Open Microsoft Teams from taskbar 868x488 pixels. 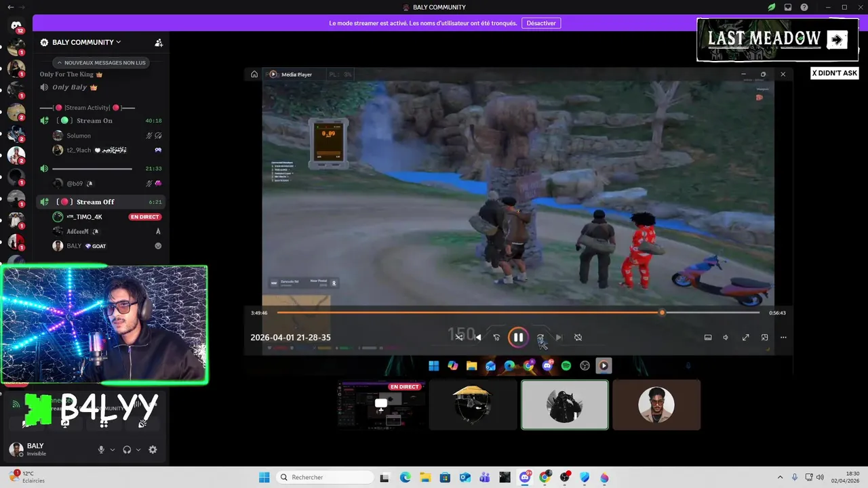coord(485,477)
